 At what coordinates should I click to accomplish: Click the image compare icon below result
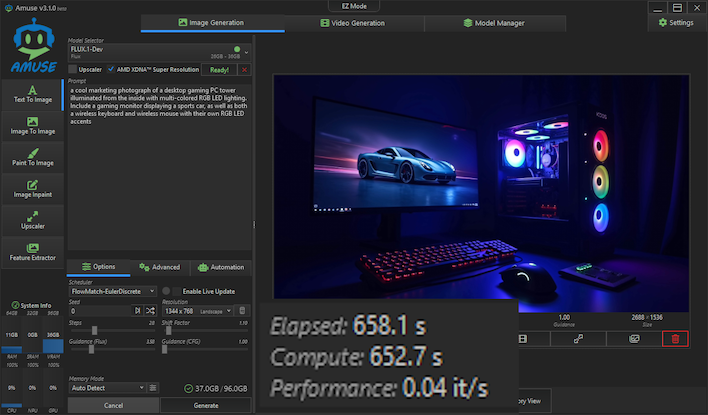tap(634, 339)
